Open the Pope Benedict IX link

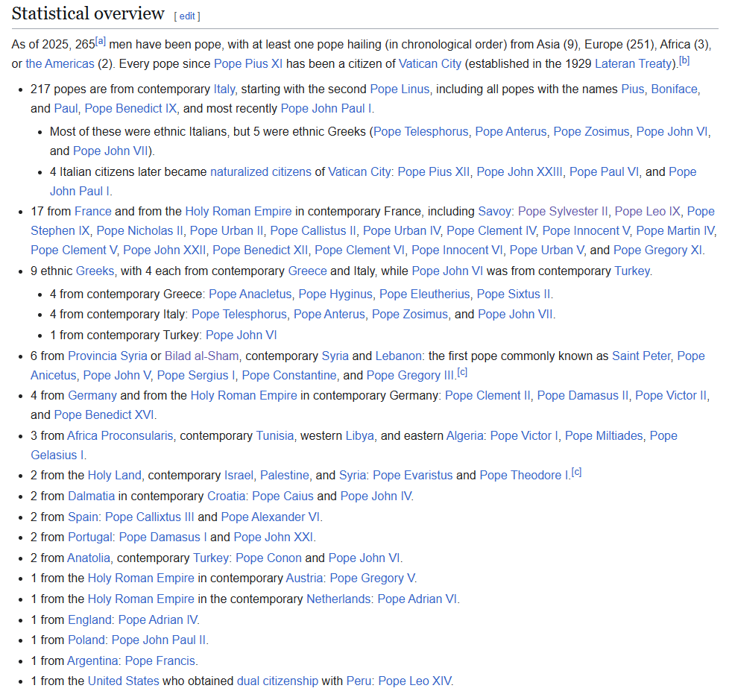click(x=130, y=109)
